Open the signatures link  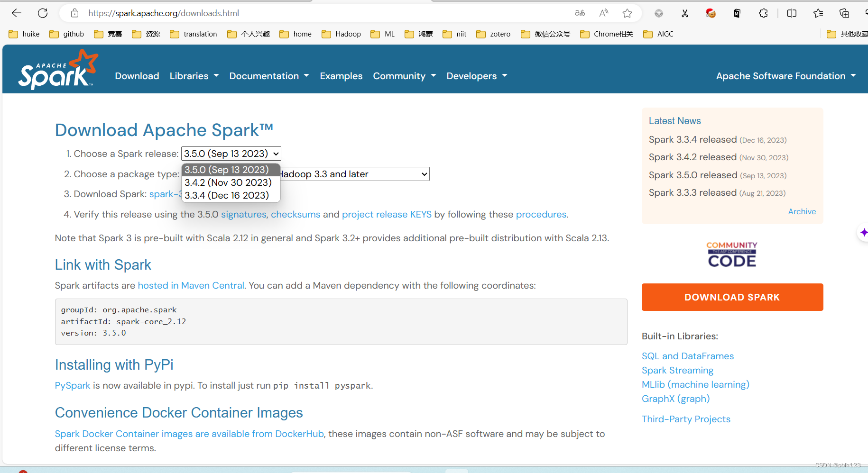tap(244, 214)
